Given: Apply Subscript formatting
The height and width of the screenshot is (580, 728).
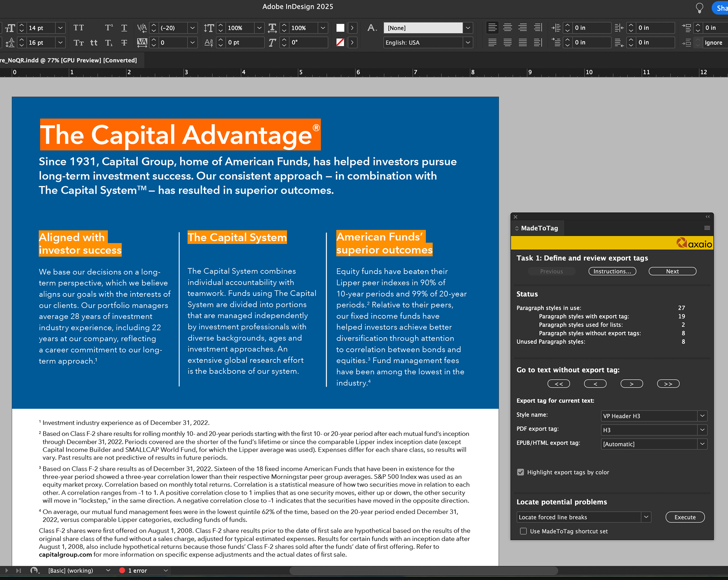Looking at the screenshot, I should point(109,42).
